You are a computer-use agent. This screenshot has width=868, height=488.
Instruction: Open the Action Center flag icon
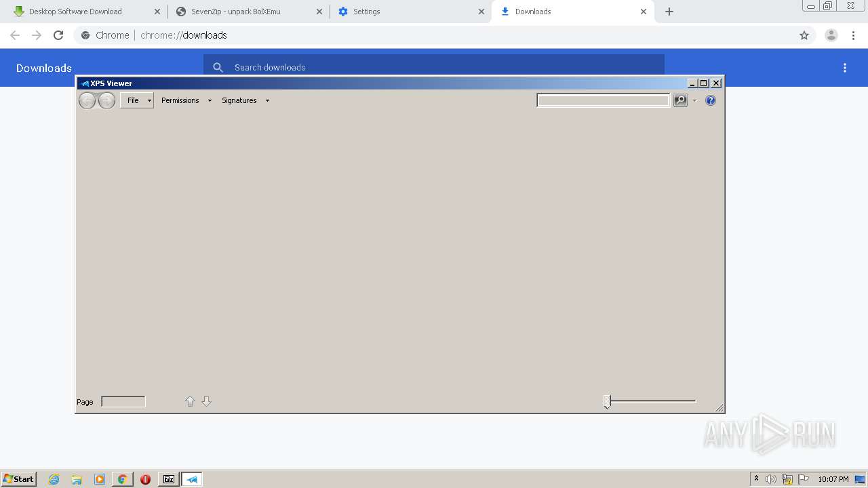[804, 479]
